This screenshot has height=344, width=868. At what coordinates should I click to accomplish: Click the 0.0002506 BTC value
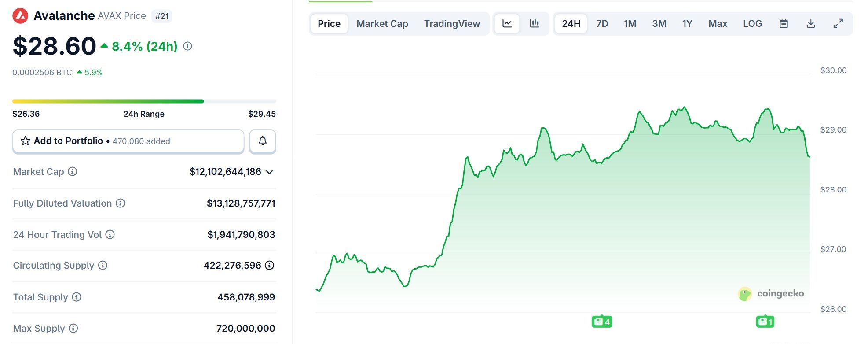click(x=42, y=73)
